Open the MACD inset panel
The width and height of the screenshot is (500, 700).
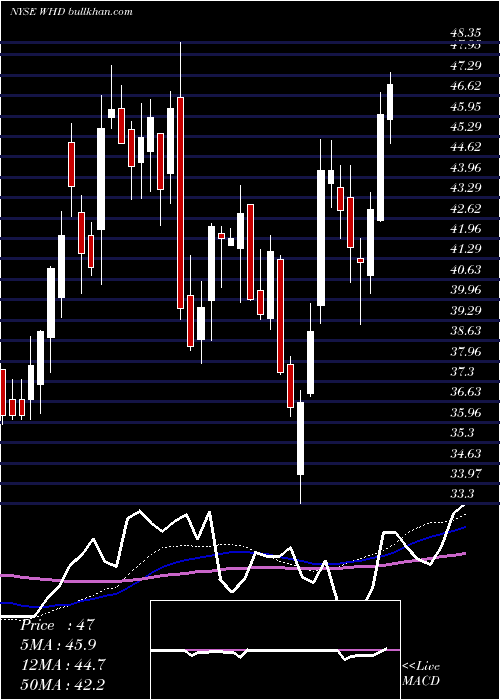[275, 650]
